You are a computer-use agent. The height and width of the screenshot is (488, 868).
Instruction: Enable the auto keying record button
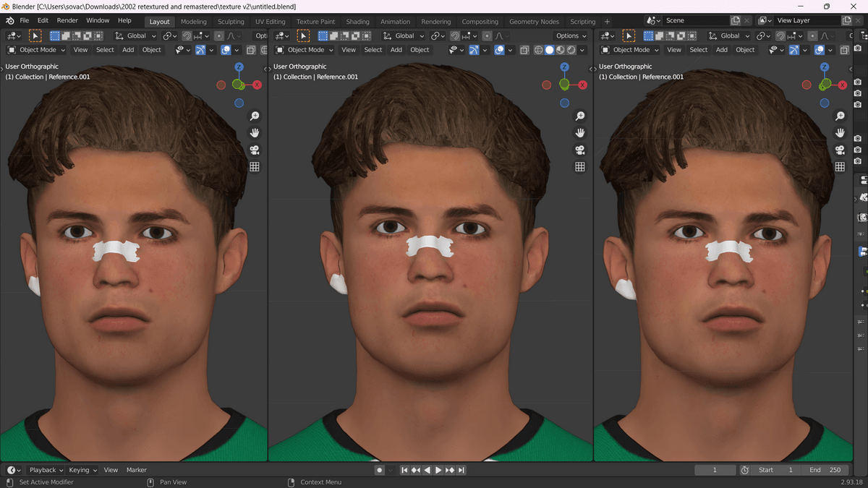[379, 470]
